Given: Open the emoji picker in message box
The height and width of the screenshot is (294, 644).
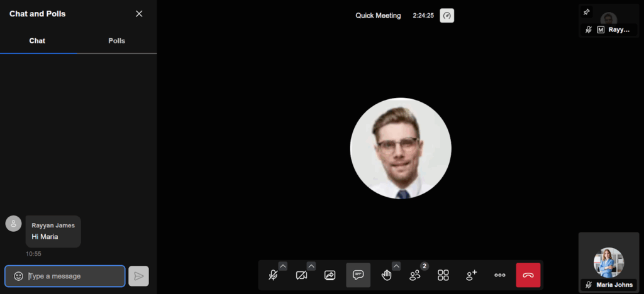Looking at the screenshot, I should pyautogui.click(x=18, y=276).
